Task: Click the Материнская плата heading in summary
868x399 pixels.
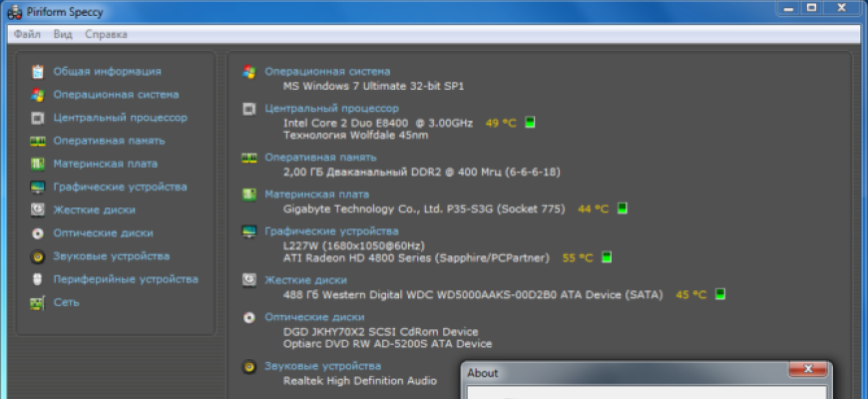Action: pyautogui.click(x=316, y=195)
